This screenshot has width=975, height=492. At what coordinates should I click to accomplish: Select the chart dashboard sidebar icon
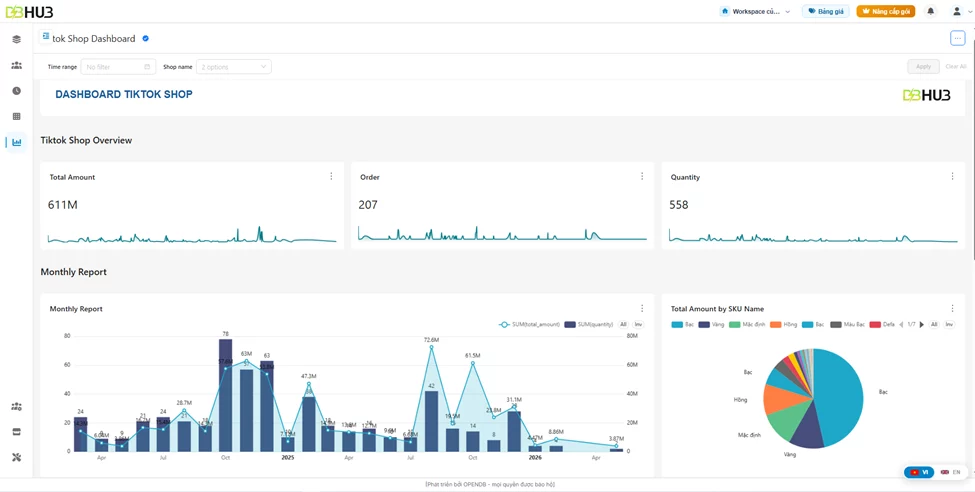click(16, 142)
